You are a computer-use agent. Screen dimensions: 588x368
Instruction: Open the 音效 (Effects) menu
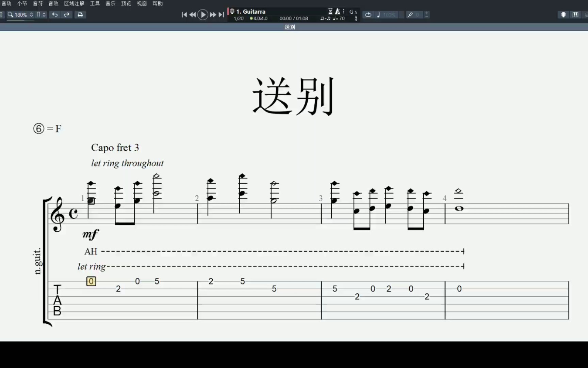[x=53, y=3]
